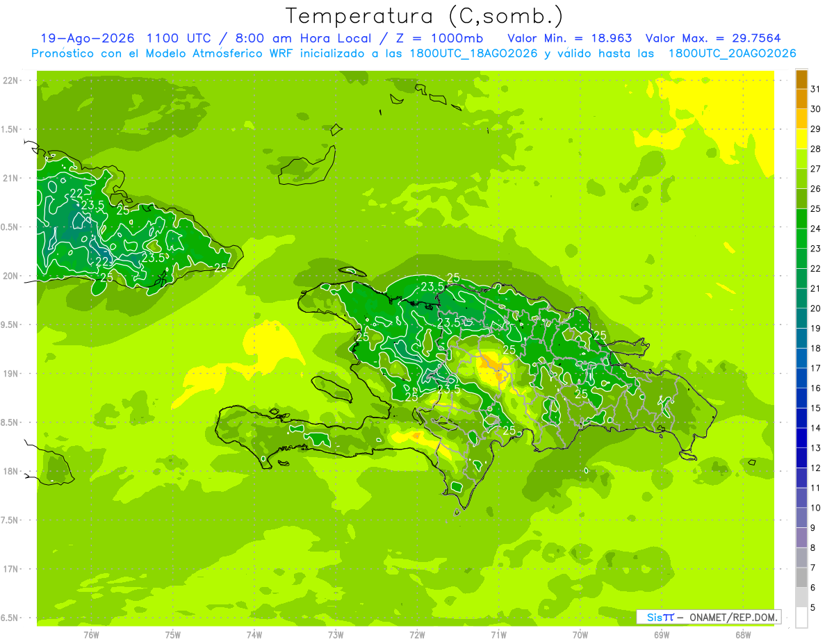Click the SisPi ONAMET/REP.DOM. credit box
Screen dimensions: 834x644
[709, 617]
